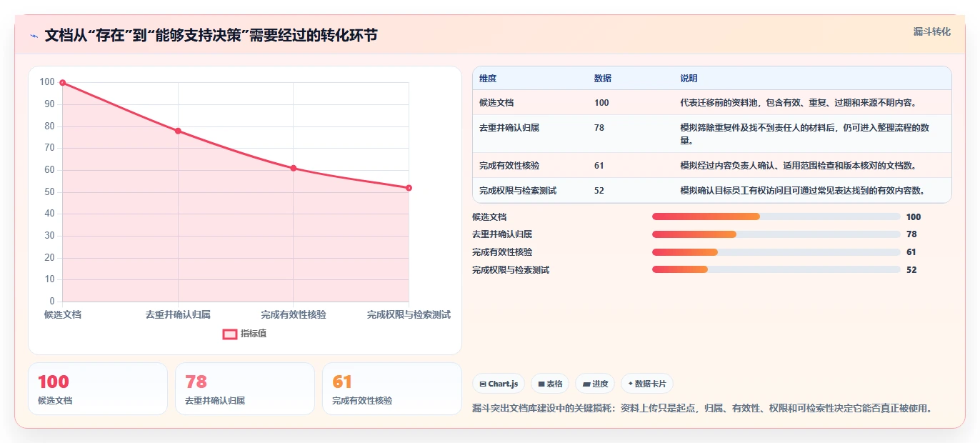
Task: Click the Chart.js chip
Action: (499, 384)
